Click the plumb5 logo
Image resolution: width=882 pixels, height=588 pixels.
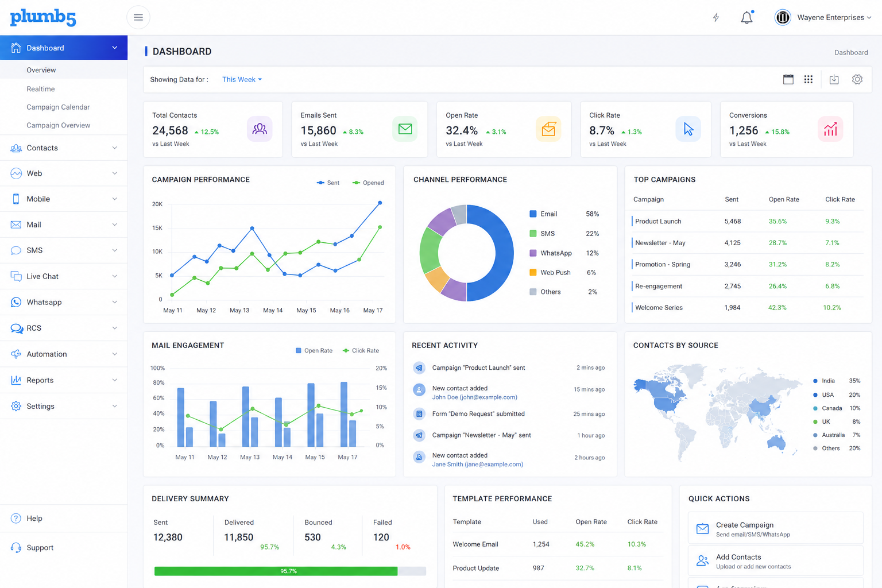[43, 17]
